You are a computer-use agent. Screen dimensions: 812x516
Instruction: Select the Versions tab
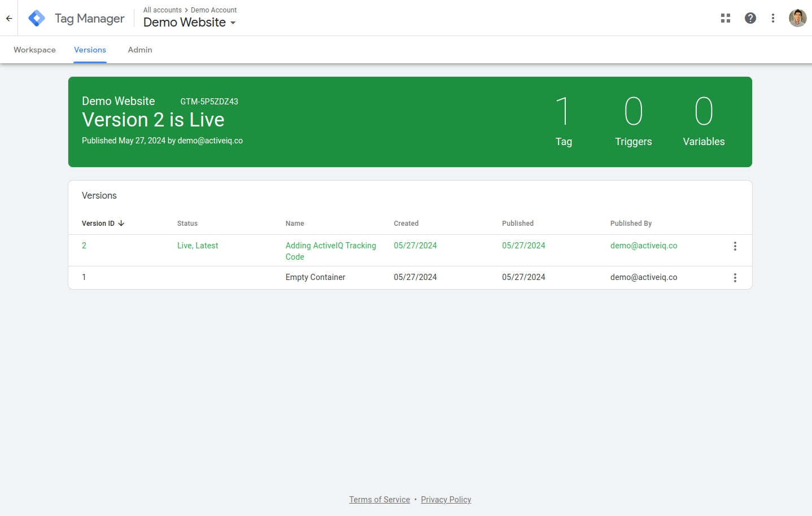point(90,50)
